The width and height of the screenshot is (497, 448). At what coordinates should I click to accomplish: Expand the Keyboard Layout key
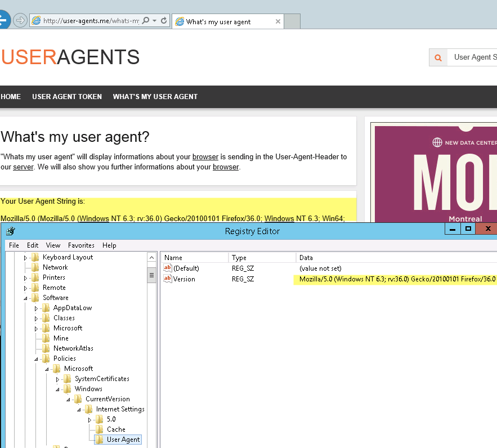(x=26, y=258)
